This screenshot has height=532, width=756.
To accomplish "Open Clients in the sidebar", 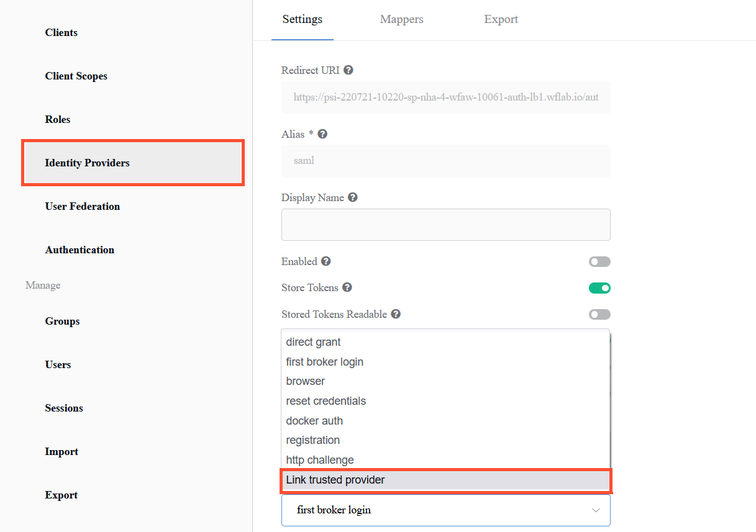I will [61, 32].
